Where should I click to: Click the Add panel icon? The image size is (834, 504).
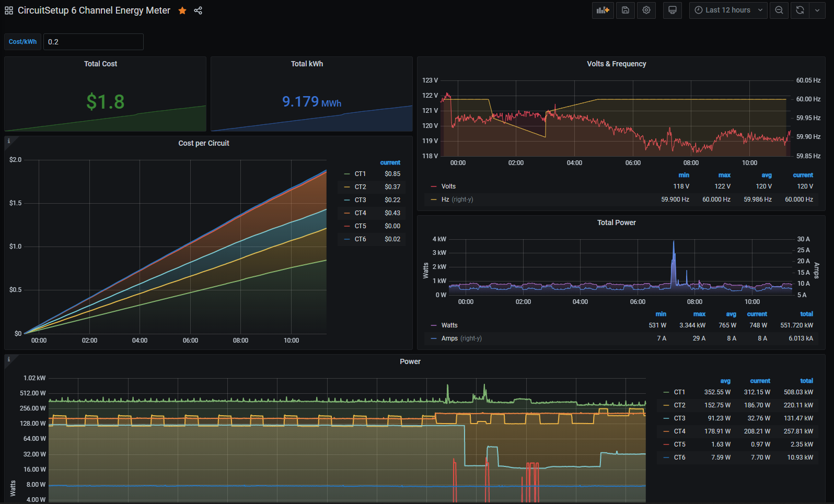point(603,10)
